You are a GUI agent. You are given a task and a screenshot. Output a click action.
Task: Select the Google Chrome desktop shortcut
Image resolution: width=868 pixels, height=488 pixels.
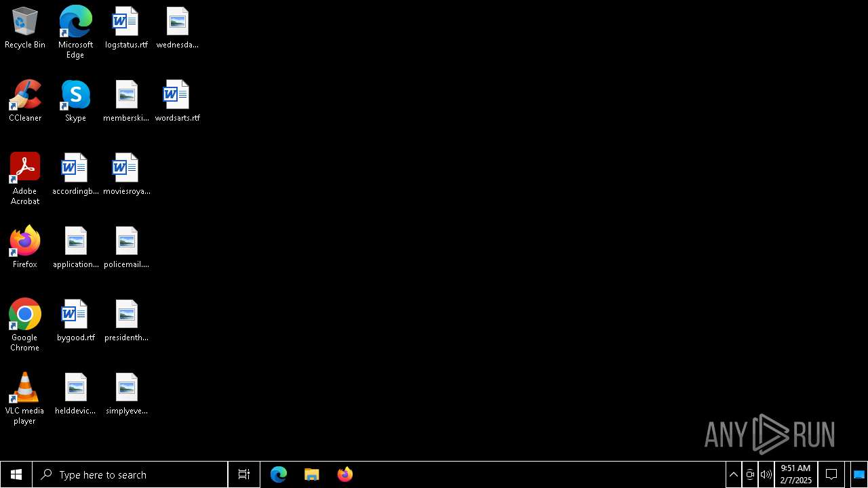25,325
